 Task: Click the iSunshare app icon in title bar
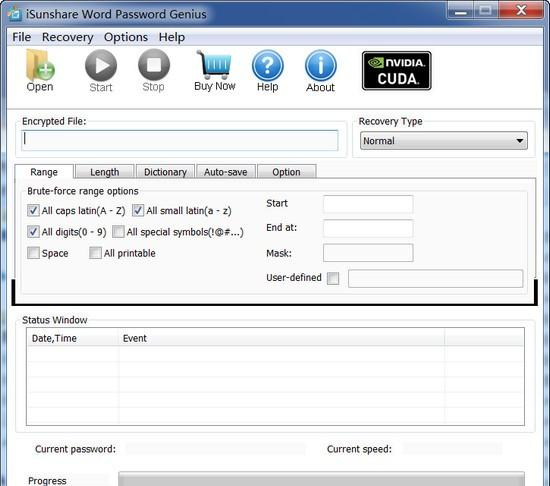pos(15,14)
